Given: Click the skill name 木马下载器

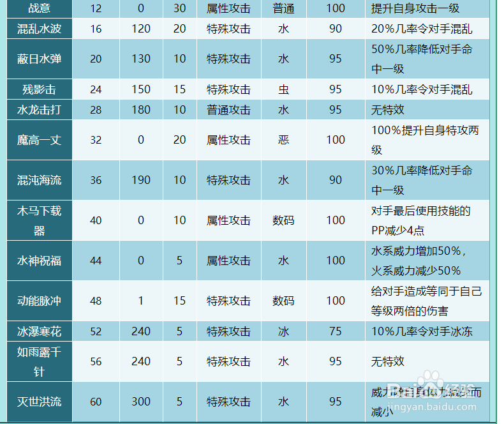Looking at the screenshot, I should 39,220.
